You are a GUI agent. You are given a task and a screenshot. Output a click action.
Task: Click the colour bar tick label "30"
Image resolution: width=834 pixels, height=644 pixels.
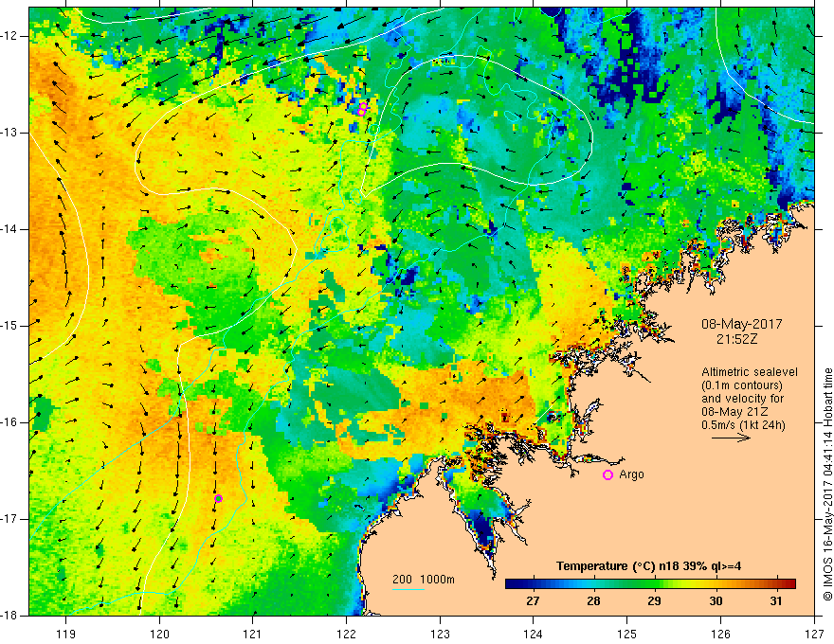click(716, 601)
